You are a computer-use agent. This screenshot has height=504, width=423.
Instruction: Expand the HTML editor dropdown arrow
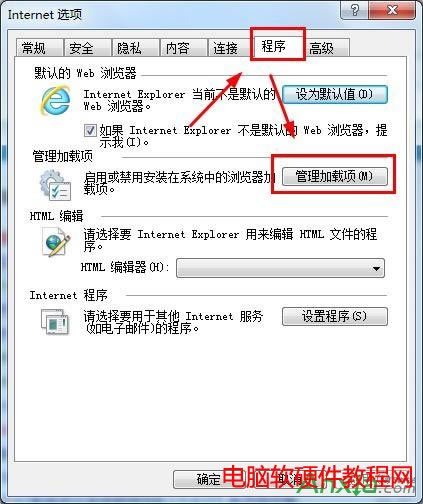point(376,268)
